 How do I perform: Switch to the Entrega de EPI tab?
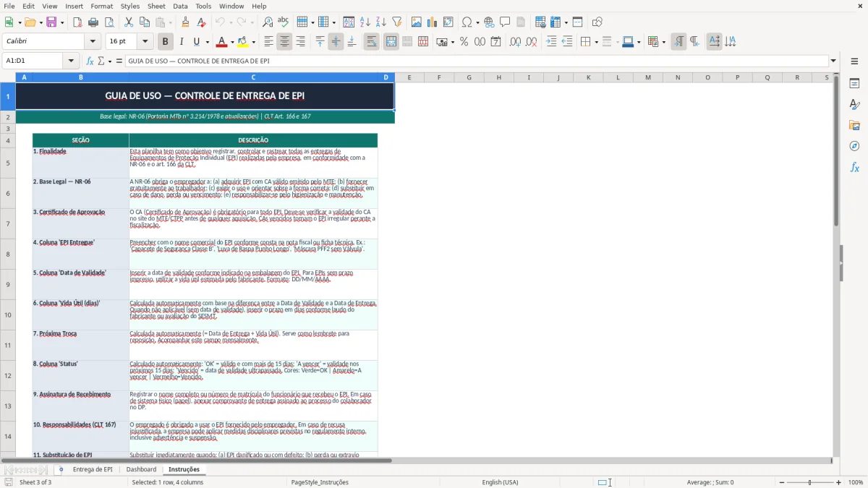click(93, 469)
